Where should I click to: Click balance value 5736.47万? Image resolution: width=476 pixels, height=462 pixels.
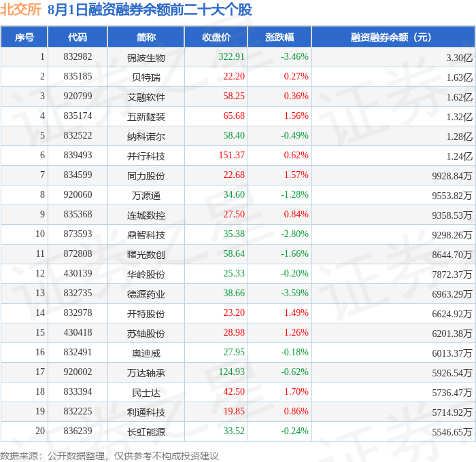pos(452,393)
